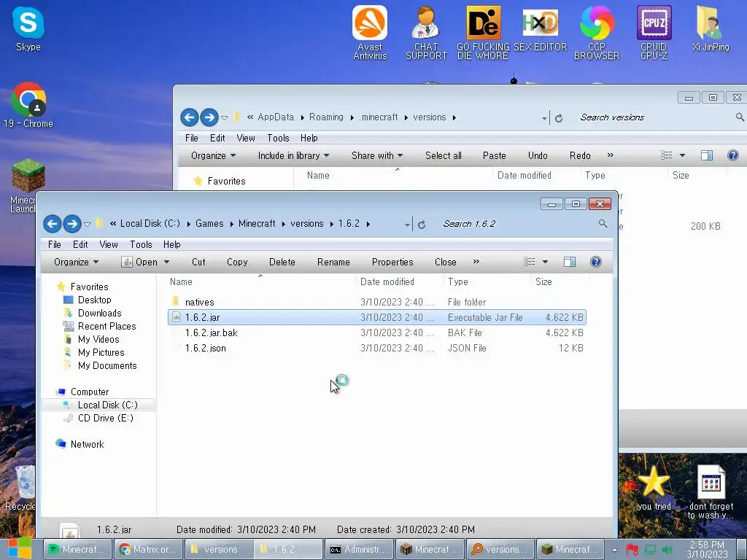Expand Include in library in versions window
This screenshot has width=747, height=560.
tap(293, 156)
